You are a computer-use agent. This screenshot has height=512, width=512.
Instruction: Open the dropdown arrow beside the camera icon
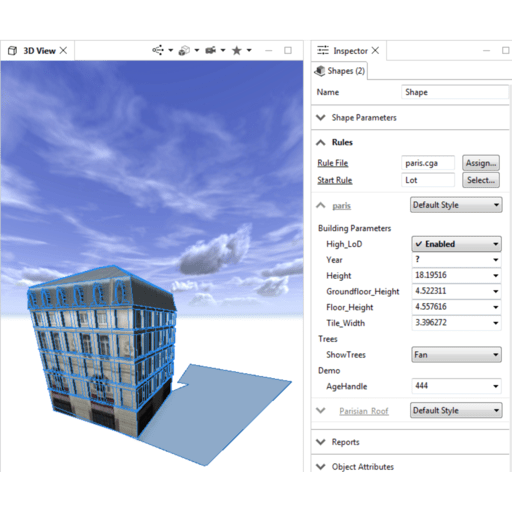click(x=223, y=51)
